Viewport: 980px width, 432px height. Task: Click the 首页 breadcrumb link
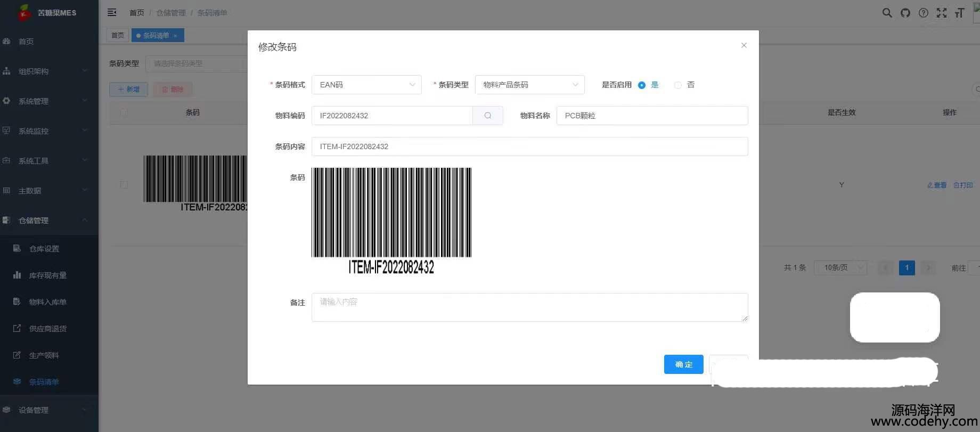(137, 13)
